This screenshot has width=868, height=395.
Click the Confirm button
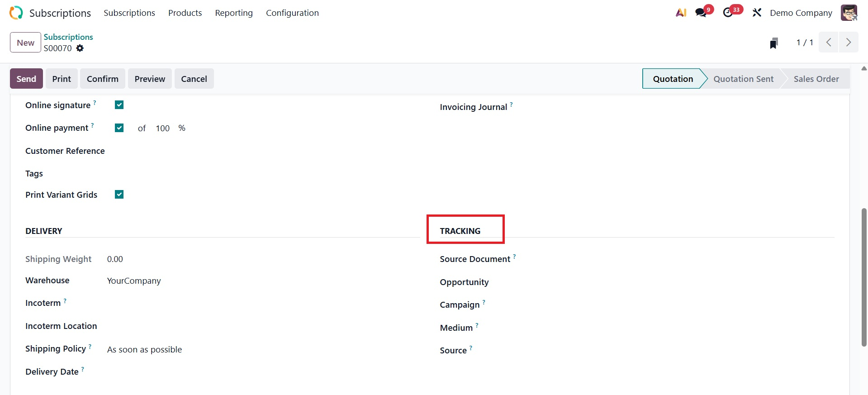(x=103, y=79)
